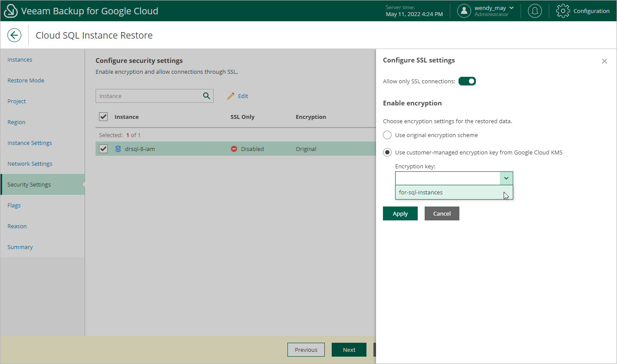Click the Instance column header
617x364 pixels.
(x=127, y=117)
